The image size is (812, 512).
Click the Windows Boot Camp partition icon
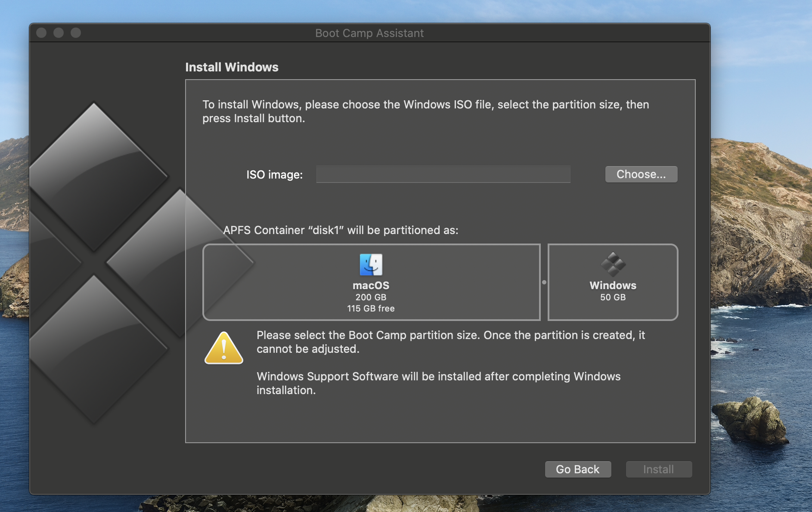pyautogui.click(x=613, y=265)
